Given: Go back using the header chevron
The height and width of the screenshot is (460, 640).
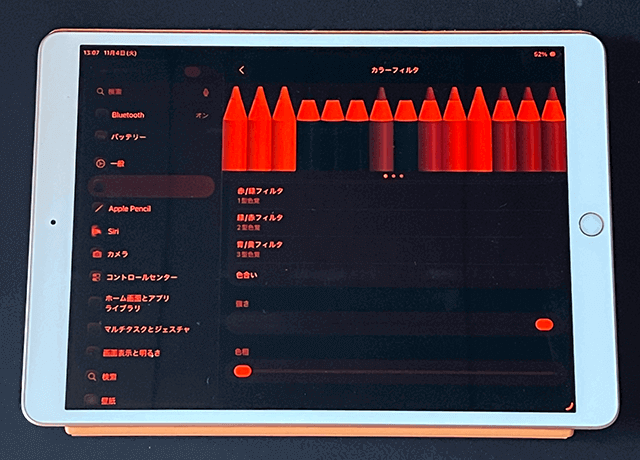Looking at the screenshot, I should (242, 70).
